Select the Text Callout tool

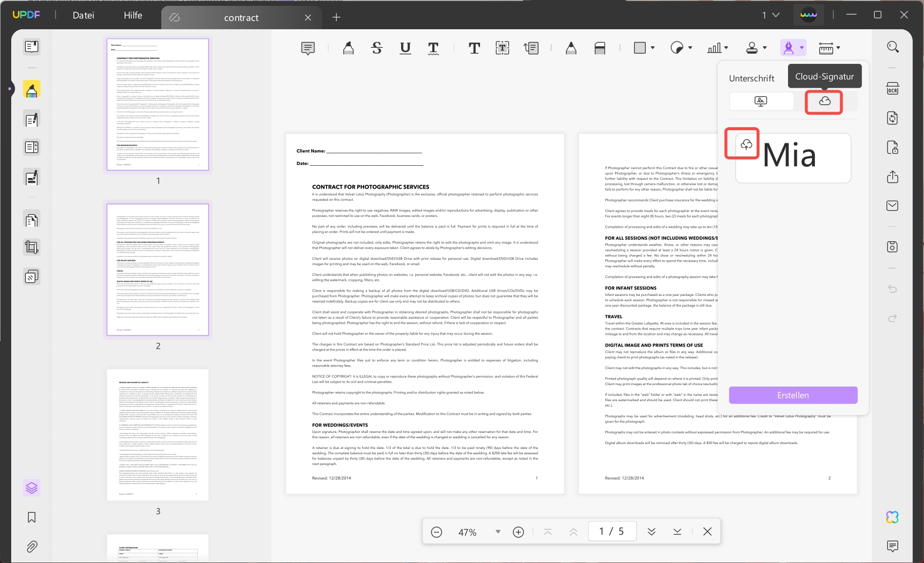(531, 48)
